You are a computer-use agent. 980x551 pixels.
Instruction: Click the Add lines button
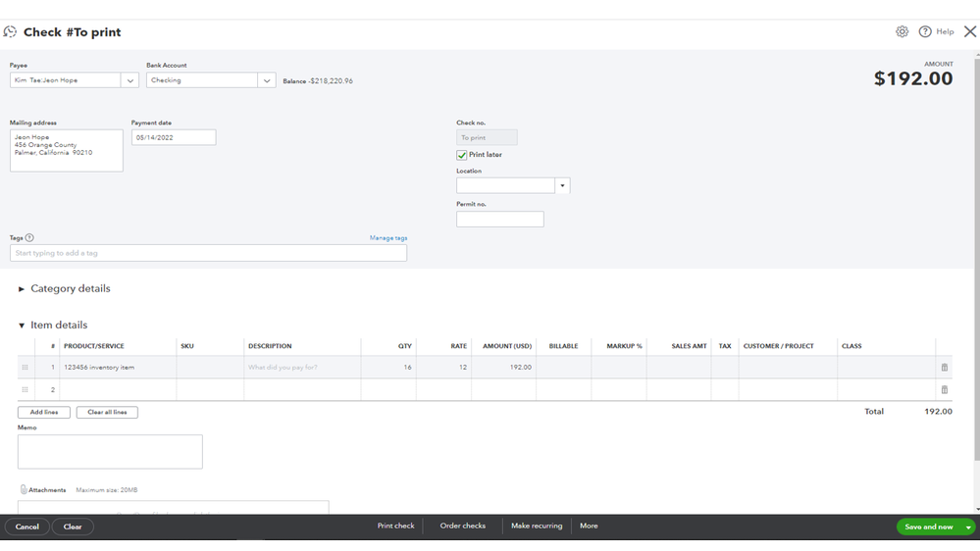click(44, 413)
